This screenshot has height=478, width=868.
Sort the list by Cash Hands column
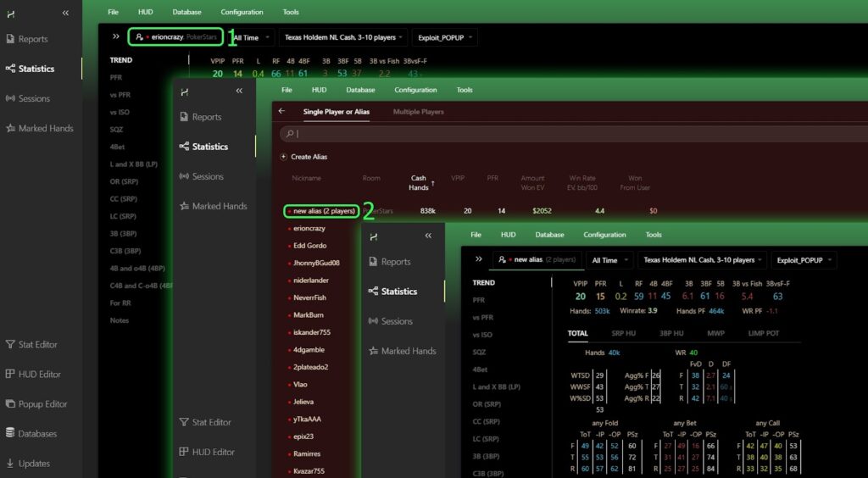(x=419, y=182)
